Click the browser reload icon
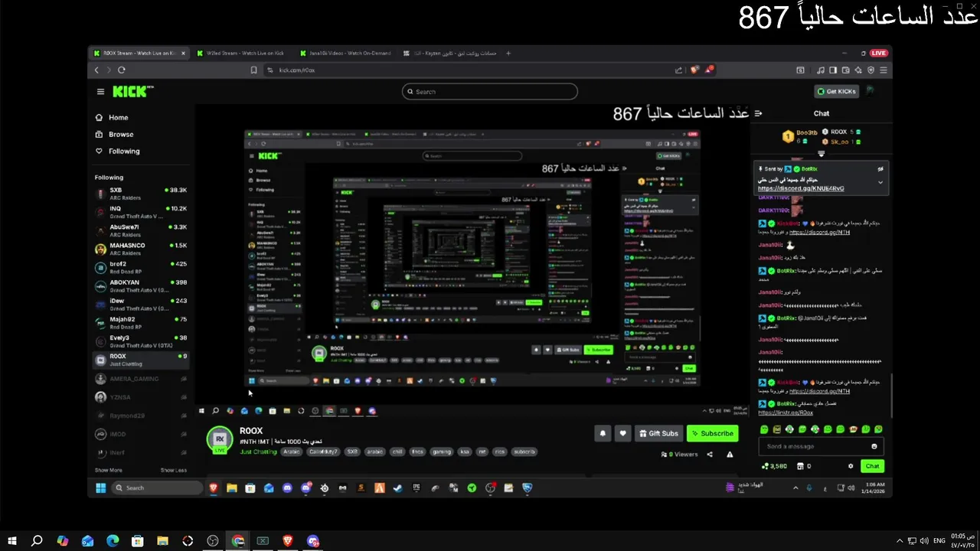The image size is (980, 551). [121, 70]
